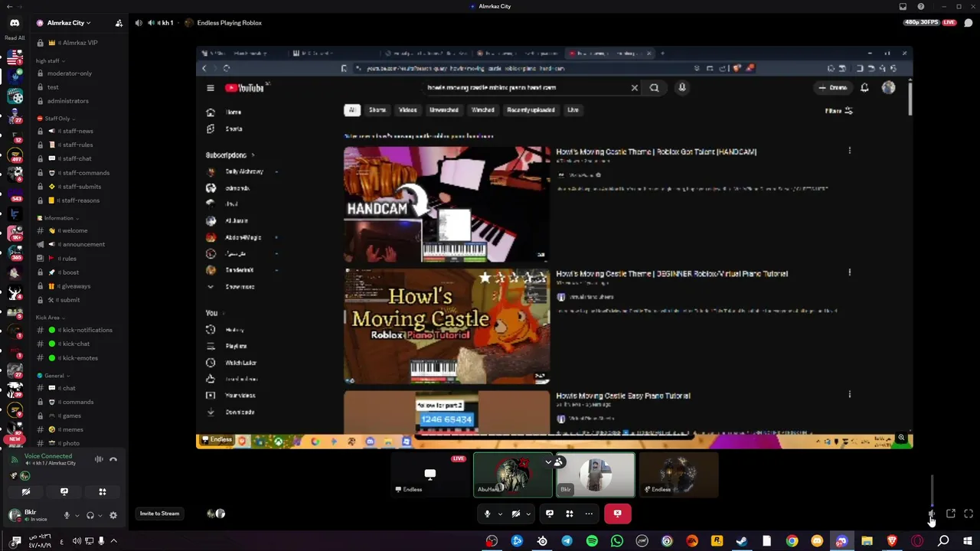Disconnect from voice with the hang-up icon
The height and width of the screenshot is (551, 980).
(x=113, y=459)
